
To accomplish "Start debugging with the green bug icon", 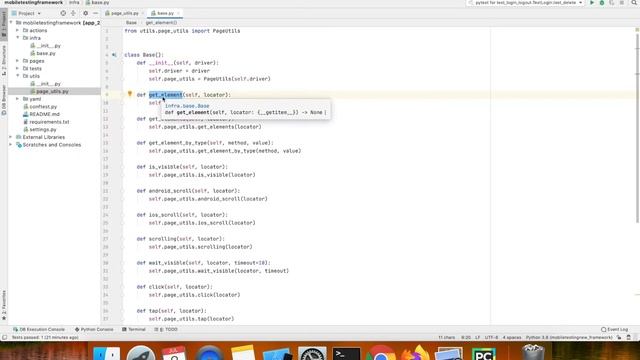I will click(602, 3).
